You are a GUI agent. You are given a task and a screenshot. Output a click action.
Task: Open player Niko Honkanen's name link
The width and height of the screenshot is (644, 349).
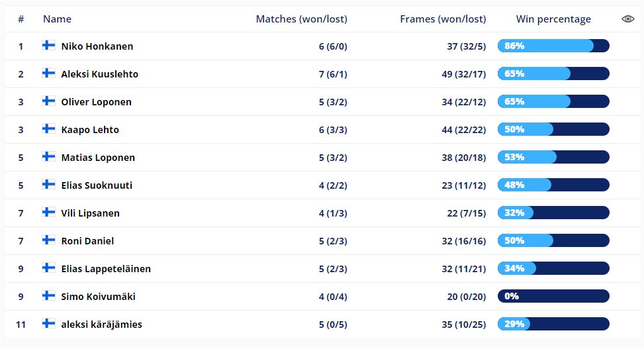coord(97,46)
